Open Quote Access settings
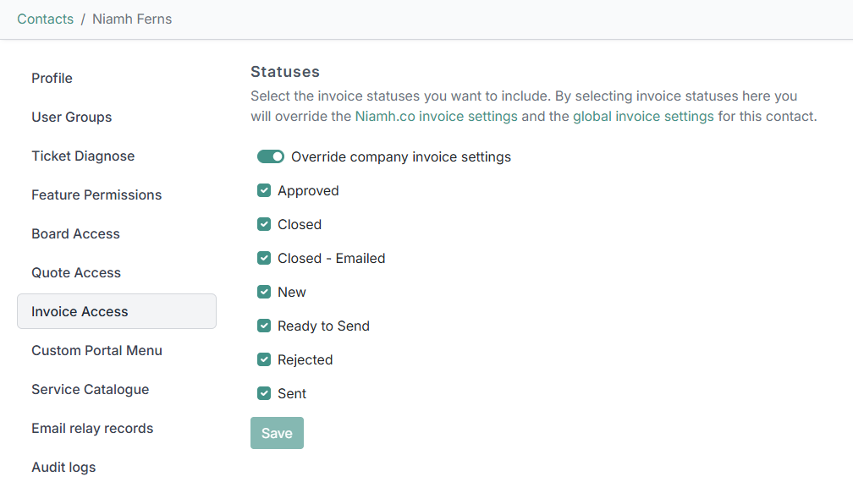 tap(76, 272)
